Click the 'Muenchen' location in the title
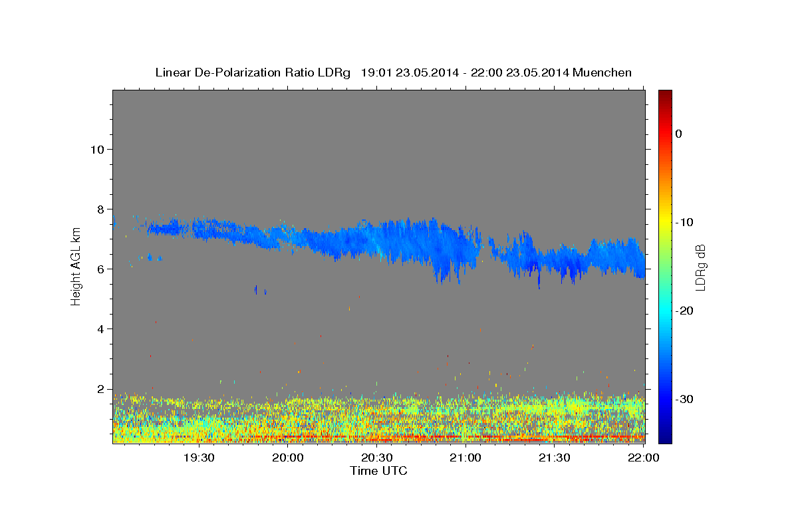 [603, 72]
